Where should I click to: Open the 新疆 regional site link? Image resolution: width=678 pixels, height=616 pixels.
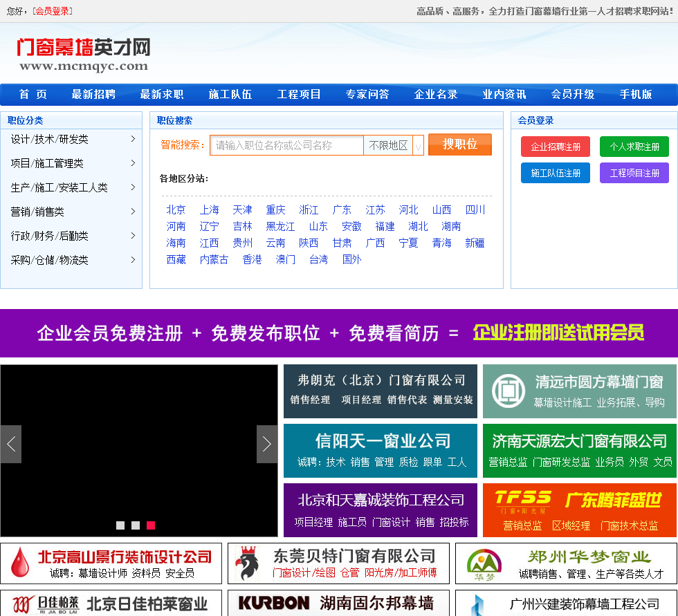(x=475, y=243)
